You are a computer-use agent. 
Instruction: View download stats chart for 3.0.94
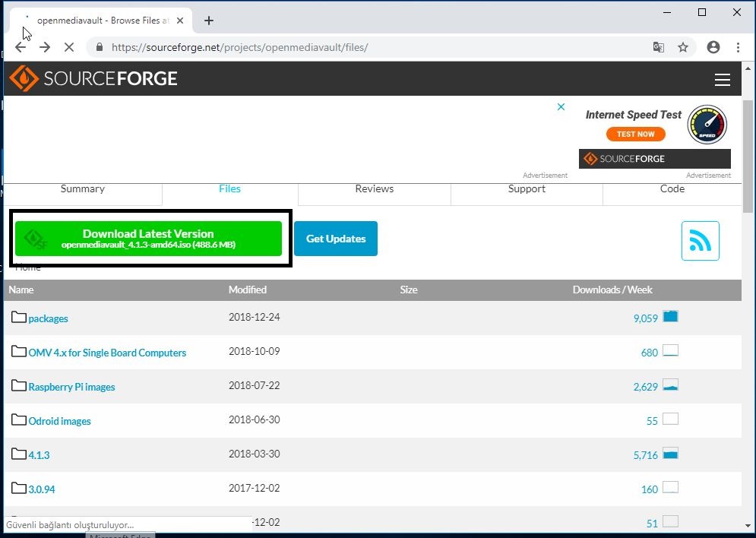click(670, 487)
